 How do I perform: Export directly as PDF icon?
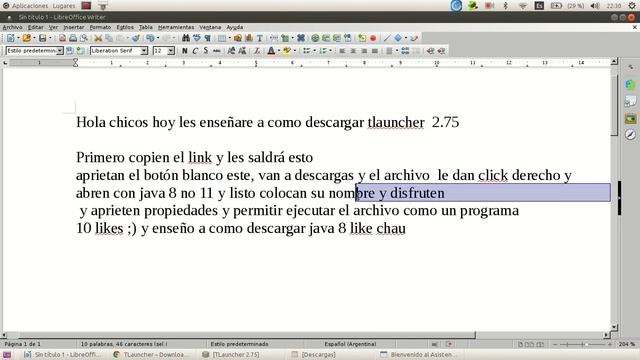62,38
